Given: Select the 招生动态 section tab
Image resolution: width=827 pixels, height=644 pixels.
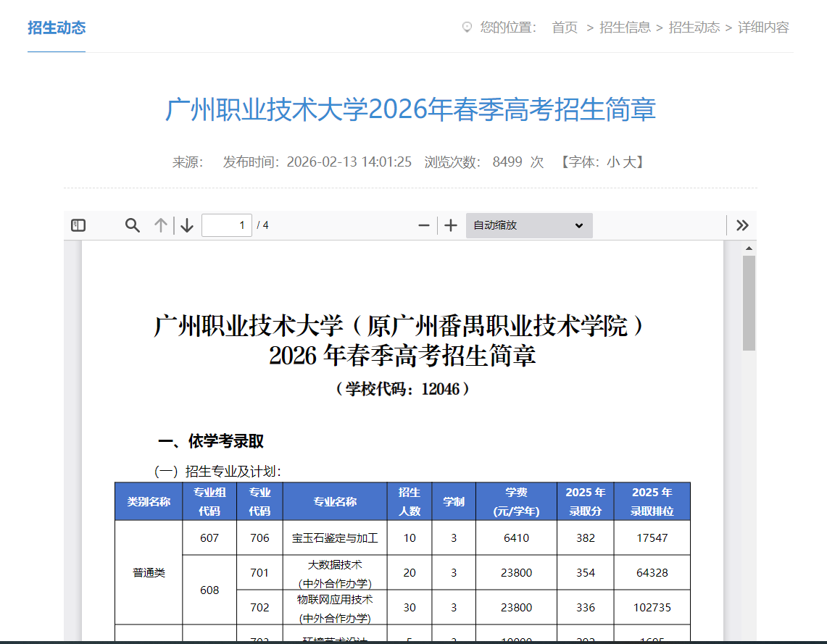Looking at the screenshot, I should 56,28.
